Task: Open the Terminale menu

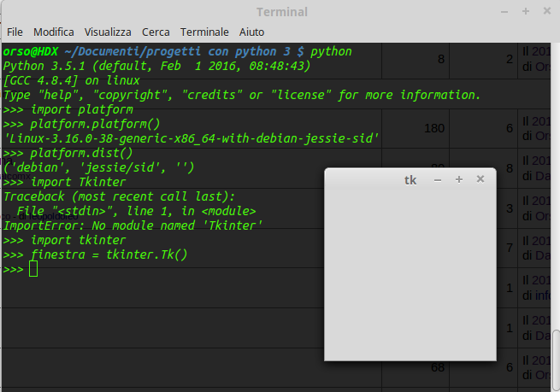Action: pos(204,32)
